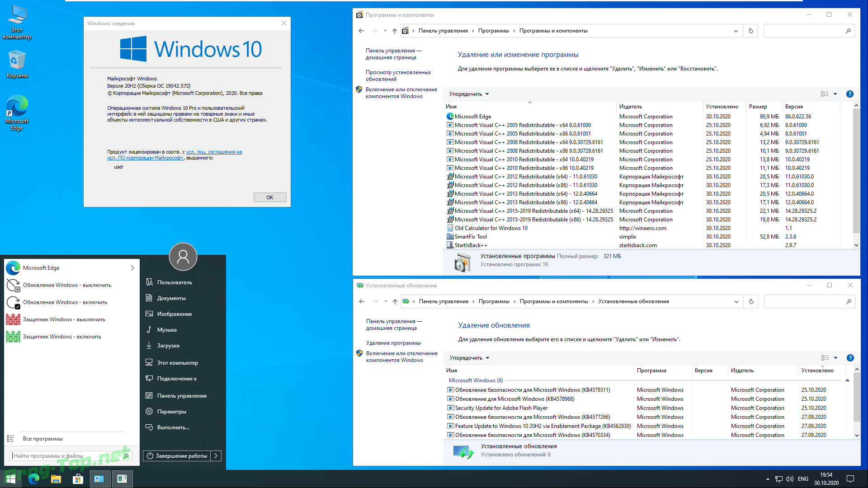The image size is (868, 488).
Task: Open Этот компьютер desktop icon
Action: click(x=17, y=22)
